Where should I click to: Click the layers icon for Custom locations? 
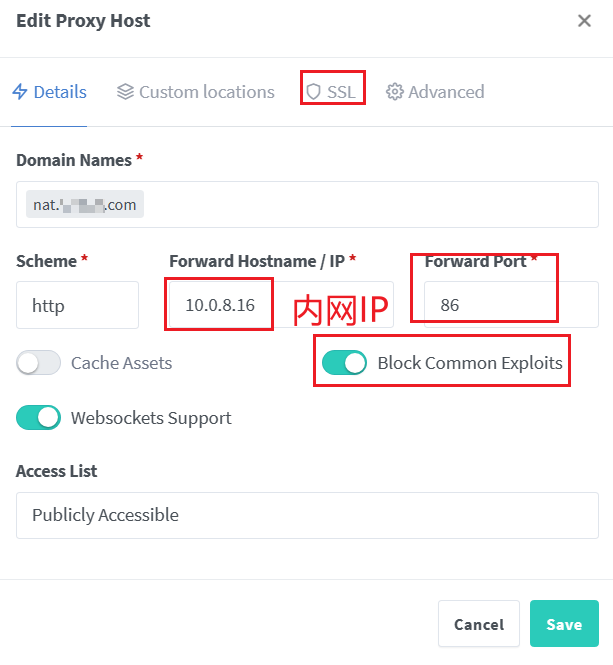tap(125, 92)
